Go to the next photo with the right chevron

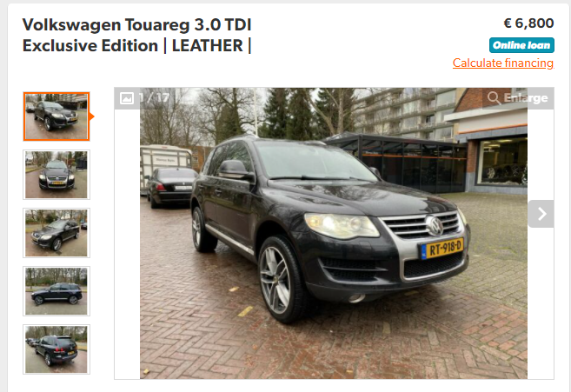(x=541, y=214)
